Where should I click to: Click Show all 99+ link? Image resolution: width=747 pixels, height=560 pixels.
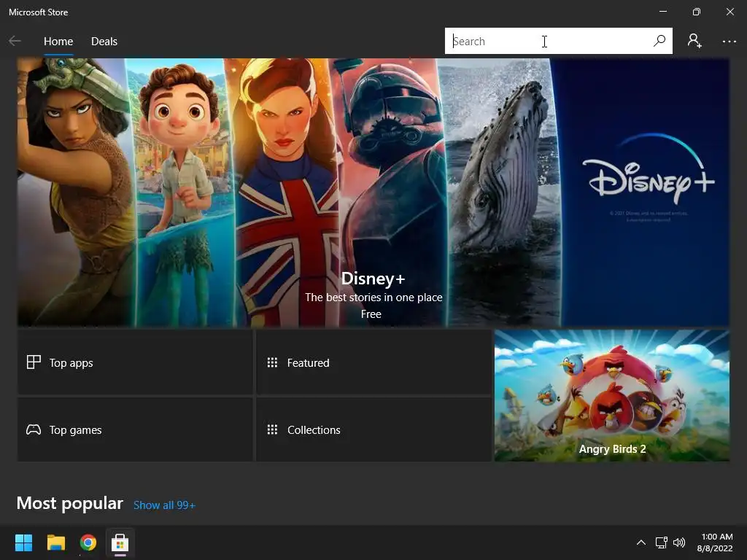[164, 505]
